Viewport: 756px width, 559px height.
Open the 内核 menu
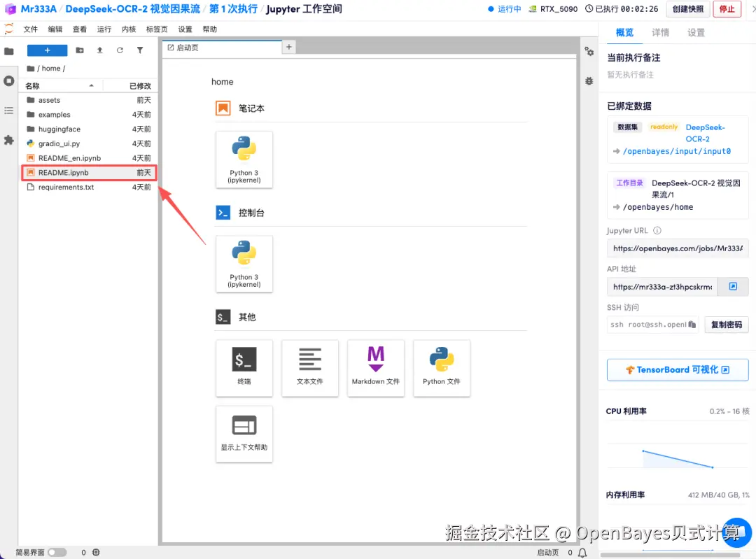[129, 29]
